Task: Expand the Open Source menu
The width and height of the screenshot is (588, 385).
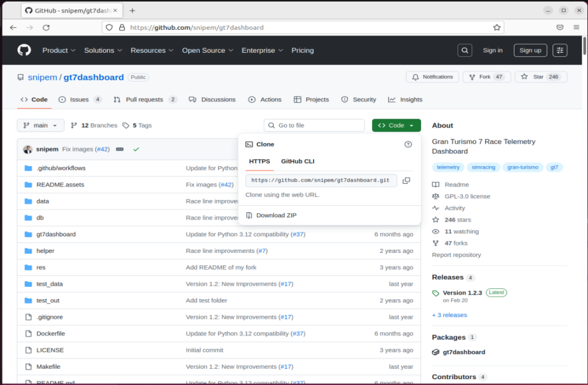Action: click(x=208, y=51)
